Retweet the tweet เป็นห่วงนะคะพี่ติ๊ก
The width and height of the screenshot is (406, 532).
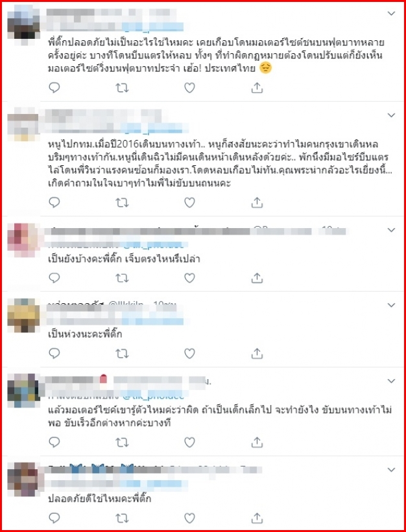122,354
